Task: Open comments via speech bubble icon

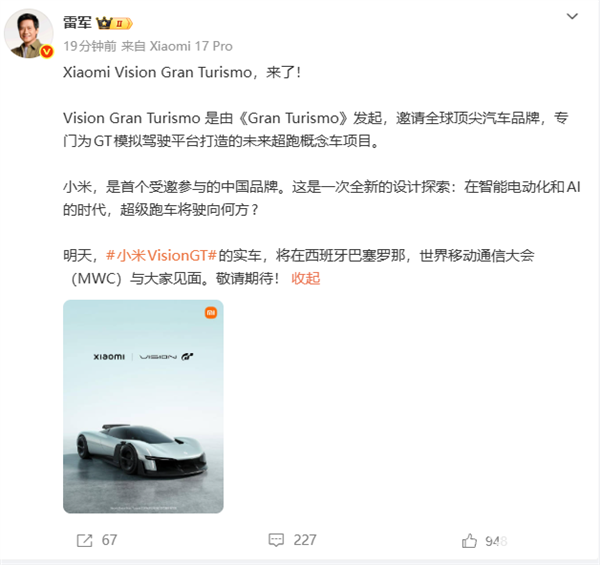Action: [x=276, y=540]
